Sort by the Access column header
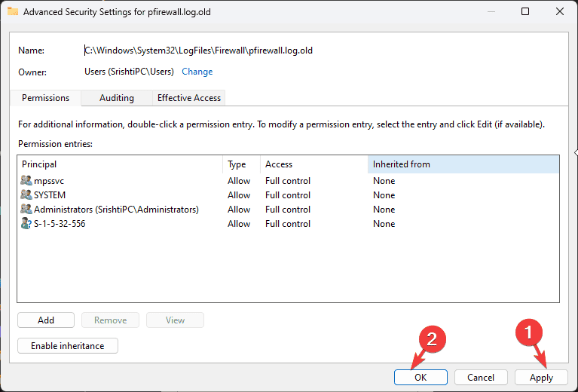Viewport: 578px width, 392px height. 314,164
